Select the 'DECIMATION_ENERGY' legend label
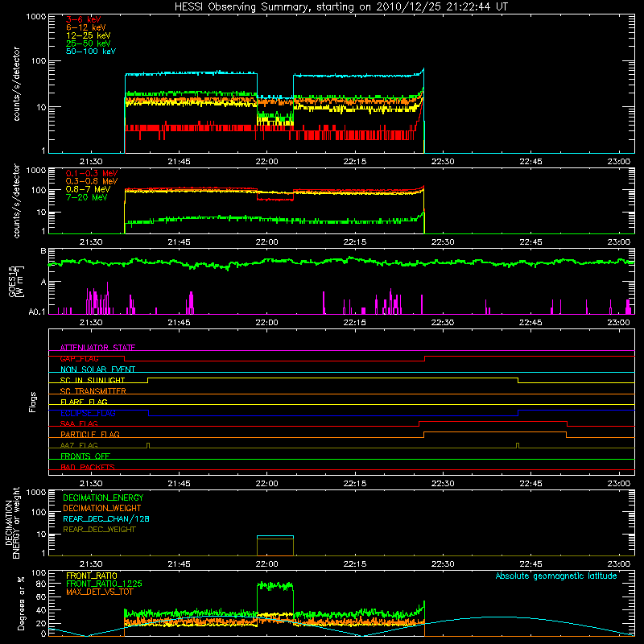This screenshot has height=644, width=644. tap(103, 497)
